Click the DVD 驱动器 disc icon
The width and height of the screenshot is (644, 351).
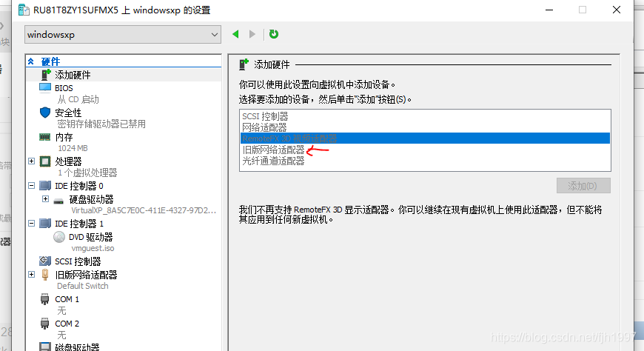pos(59,237)
